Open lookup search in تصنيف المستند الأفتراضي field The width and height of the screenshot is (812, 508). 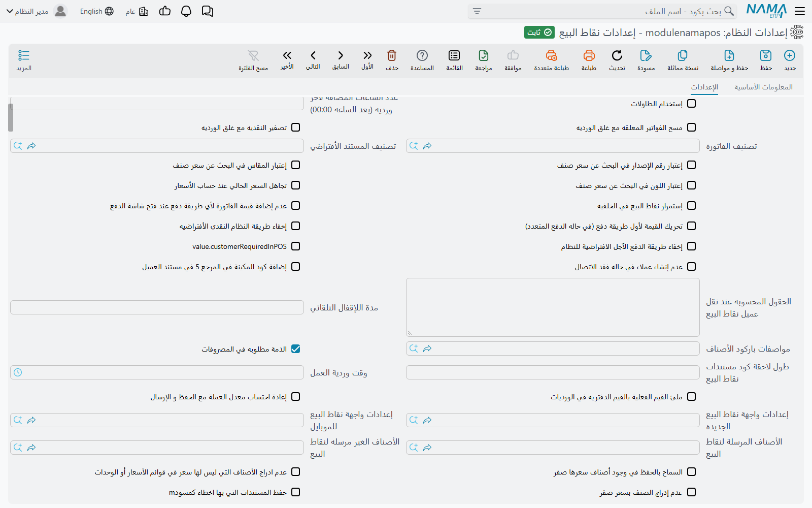pyautogui.click(x=18, y=146)
